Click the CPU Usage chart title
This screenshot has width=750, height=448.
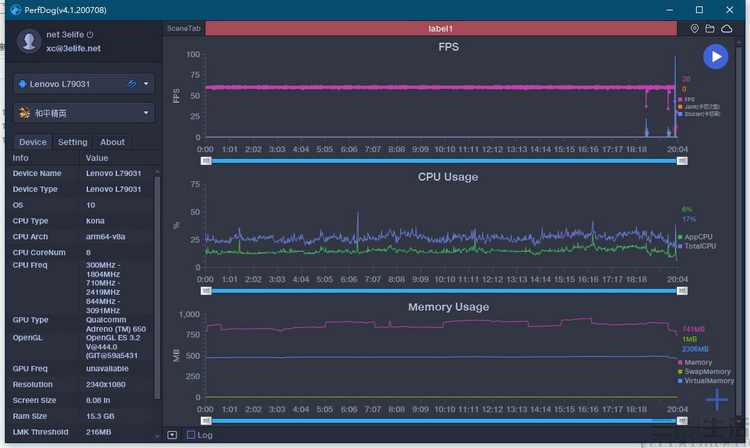tap(448, 177)
